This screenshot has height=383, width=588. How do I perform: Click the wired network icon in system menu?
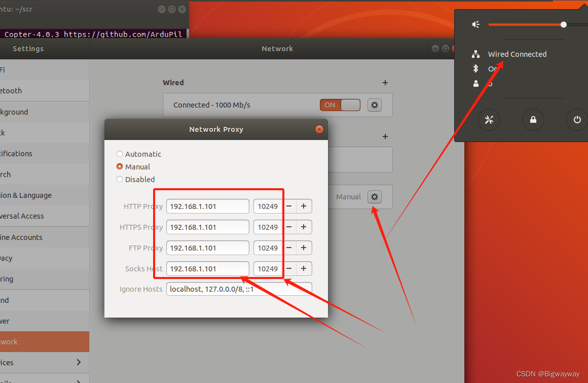click(x=476, y=54)
